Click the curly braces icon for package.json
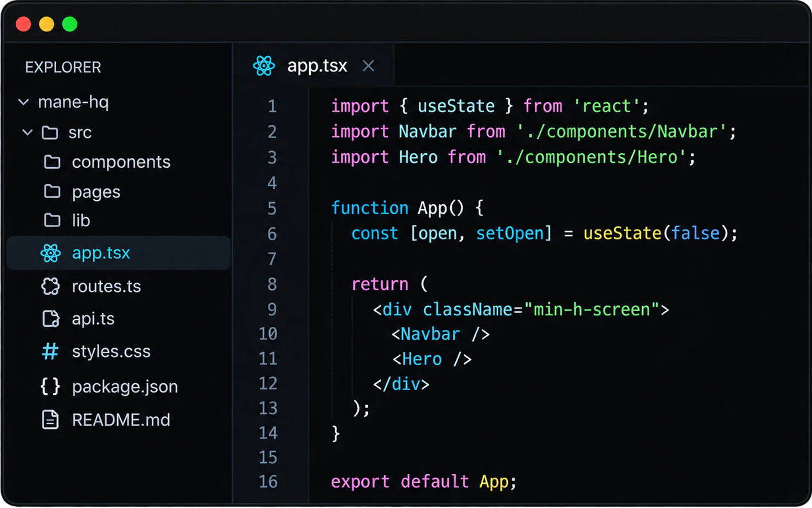The width and height of the screenshot is (812, 508). 50,386
